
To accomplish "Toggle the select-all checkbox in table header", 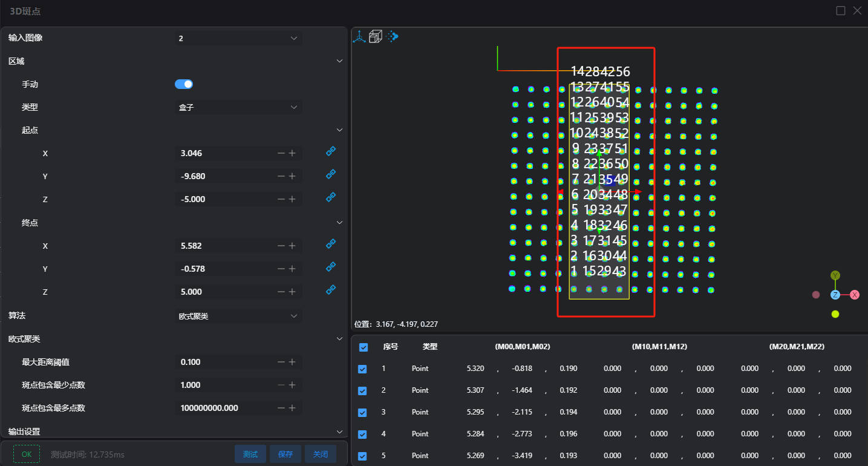I will (364, 347).
